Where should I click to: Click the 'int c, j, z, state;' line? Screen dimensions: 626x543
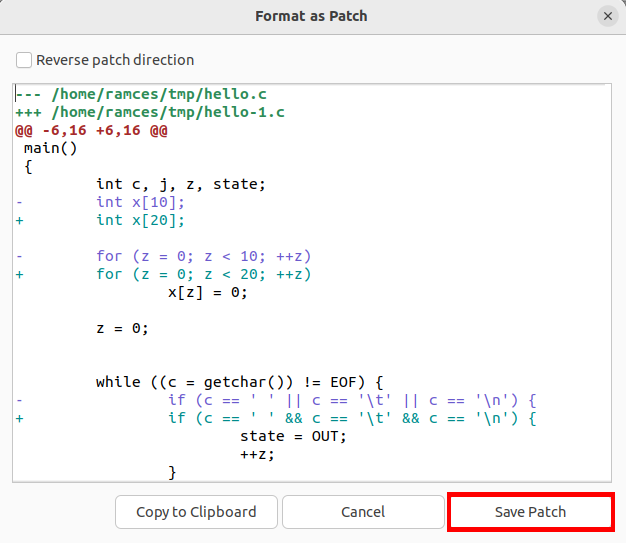coord(181,184)
